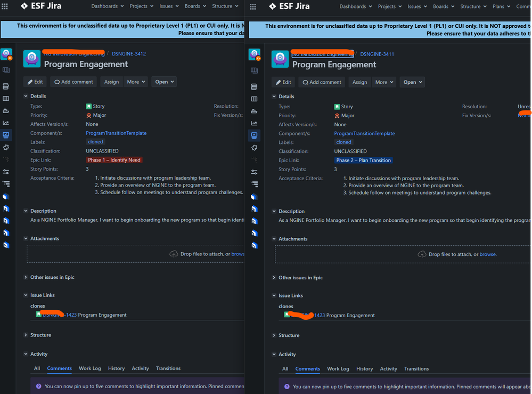Image resolution: width=532 pixels, height=394 pixels.
Task: Open Issues menu in left panel
Action: click(169, 6)
